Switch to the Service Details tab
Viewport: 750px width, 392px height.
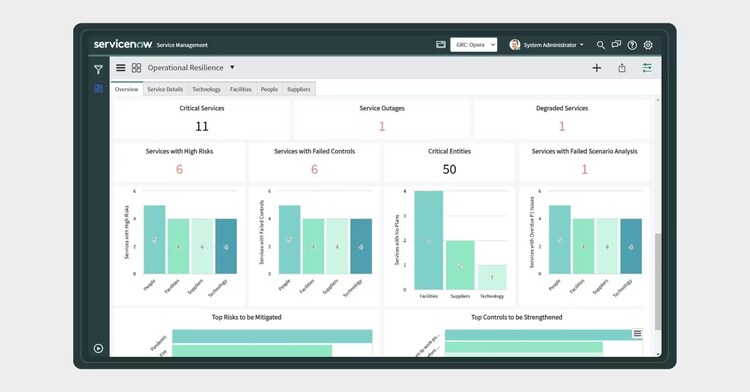(165, 89)
